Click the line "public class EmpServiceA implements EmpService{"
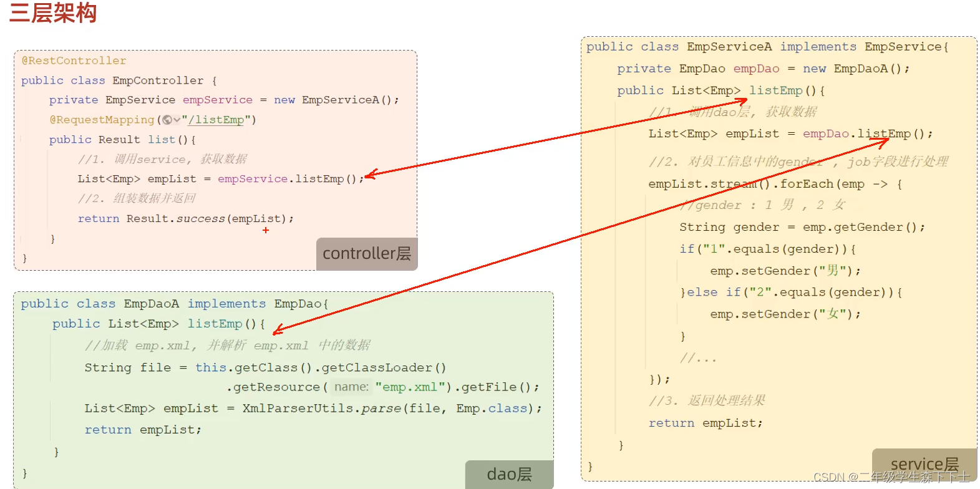Viewport: 980px width, 489px height. (767, 47)
